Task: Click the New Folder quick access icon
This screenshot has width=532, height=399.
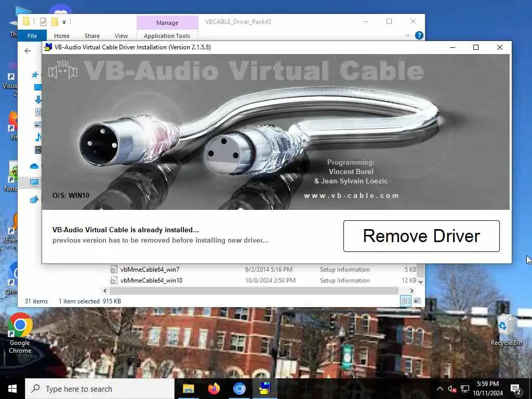Action: pos(55,22)
